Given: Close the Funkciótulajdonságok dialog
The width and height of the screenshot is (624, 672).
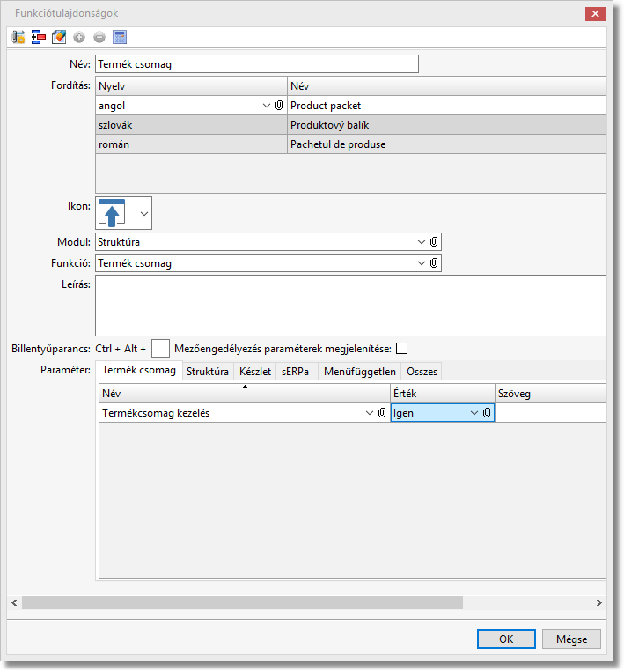Looking at the screenshot, I should click(595, 14).
